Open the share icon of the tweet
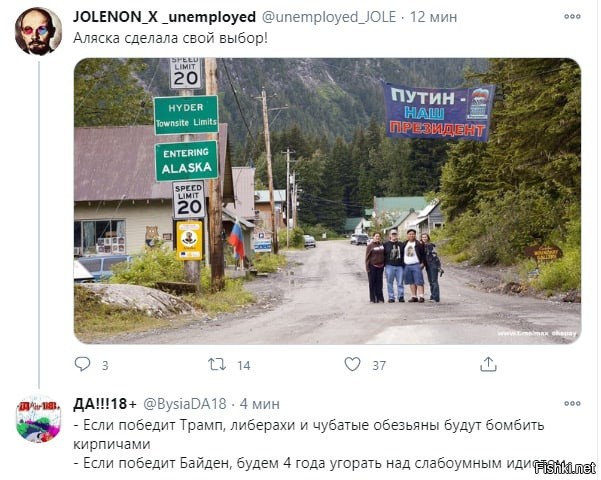Screen dimensions: 601x480 point(488,364)
